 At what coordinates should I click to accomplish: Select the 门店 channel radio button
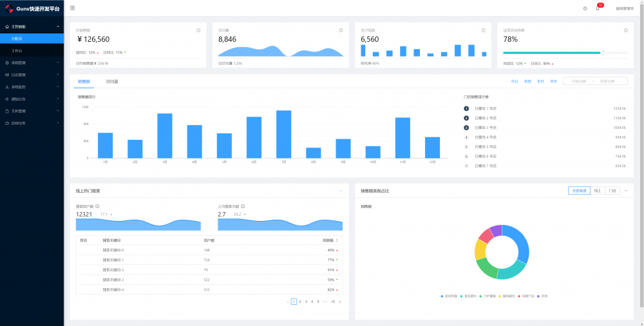tap(612, 191)
